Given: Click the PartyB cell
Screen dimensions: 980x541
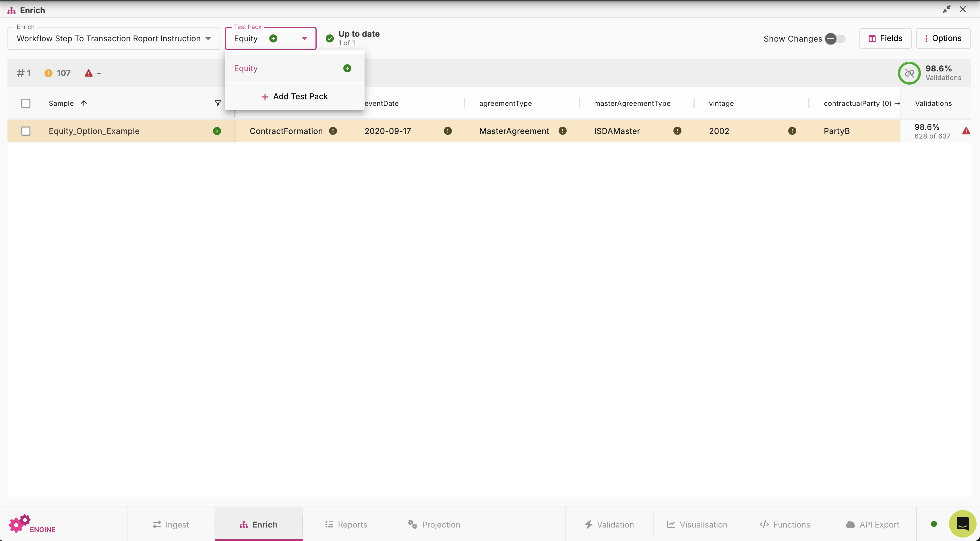Looking at the screenshot, I should (836, 131).
